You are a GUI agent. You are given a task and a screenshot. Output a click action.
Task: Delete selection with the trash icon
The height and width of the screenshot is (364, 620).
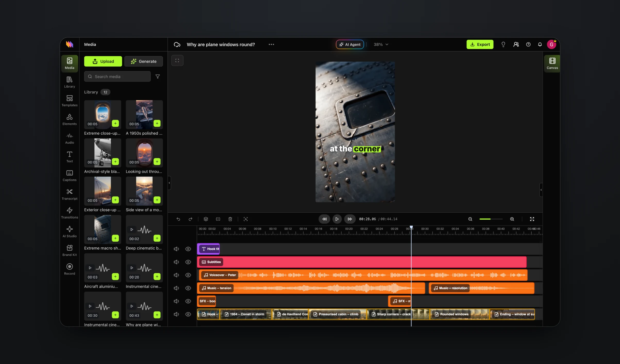pyautogui.click(x=230, y=219)
